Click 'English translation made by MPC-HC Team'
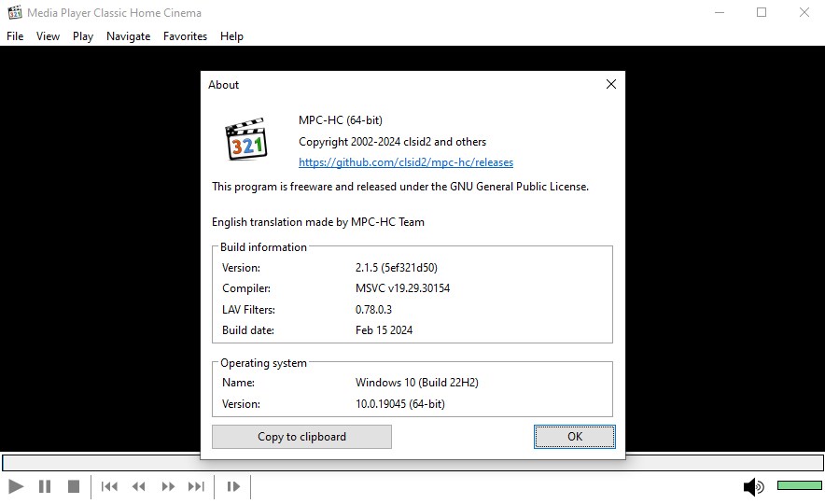The width and height of the screenshot is (825, 504). coord(318,222)
